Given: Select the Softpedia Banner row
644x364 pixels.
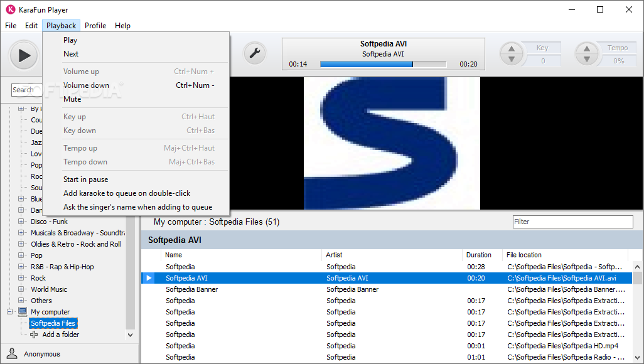Looking at the screenshot, I should 386,289.
